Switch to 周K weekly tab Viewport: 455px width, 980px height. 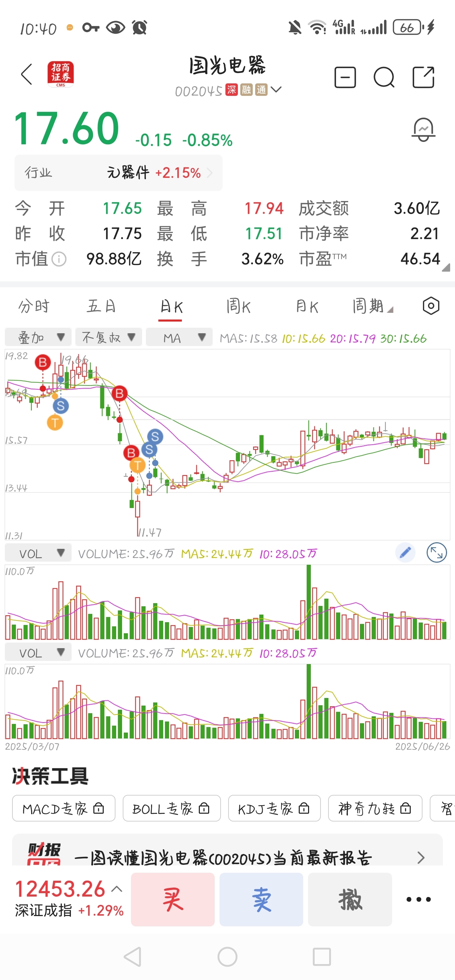[238, 306]
